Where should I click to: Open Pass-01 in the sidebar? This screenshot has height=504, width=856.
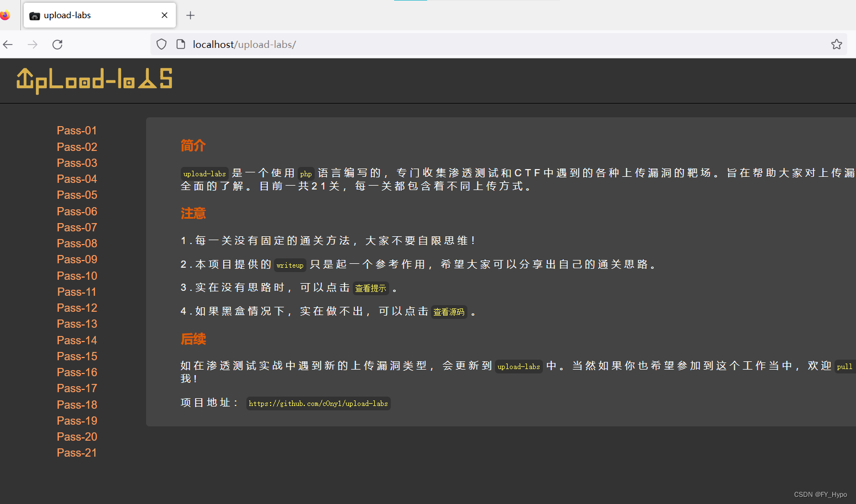coord(77,131)
